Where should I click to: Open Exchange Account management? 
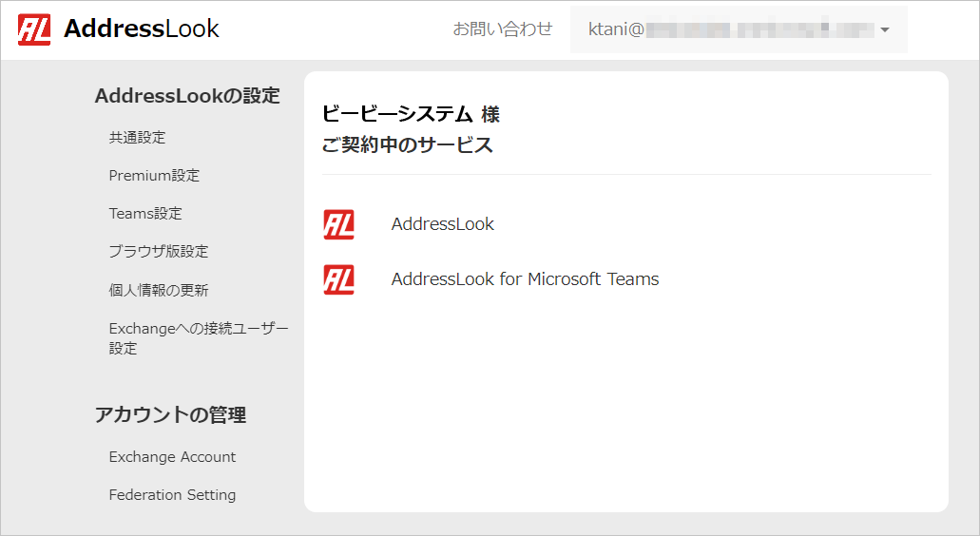point(172,457)
